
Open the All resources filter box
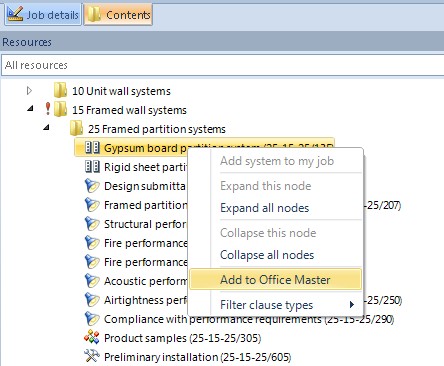222,65
